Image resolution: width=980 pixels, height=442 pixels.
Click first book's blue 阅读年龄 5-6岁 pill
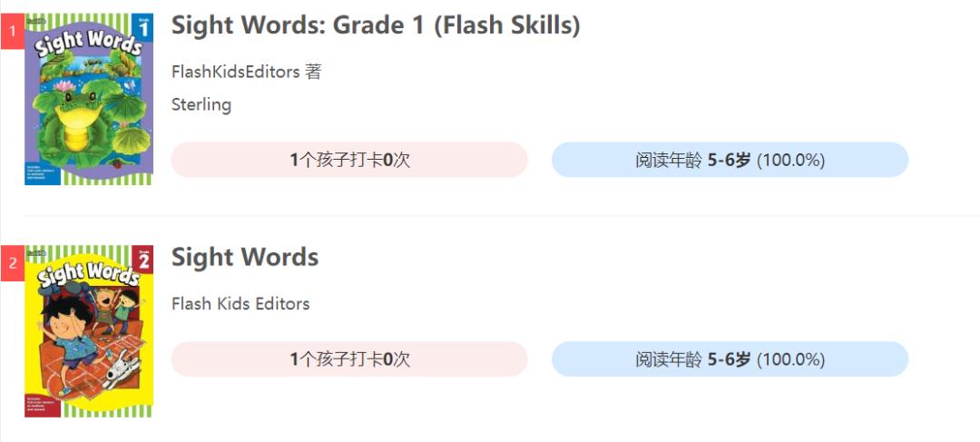click(730, 160)
